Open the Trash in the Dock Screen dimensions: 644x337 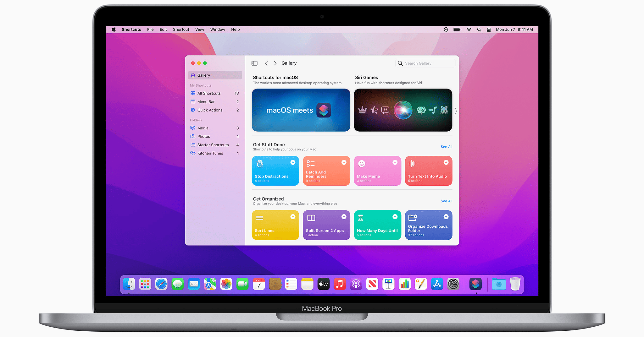coord(515,284)
